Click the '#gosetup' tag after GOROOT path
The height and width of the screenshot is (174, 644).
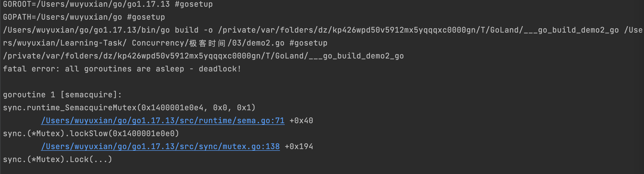[x=194, y=4]
